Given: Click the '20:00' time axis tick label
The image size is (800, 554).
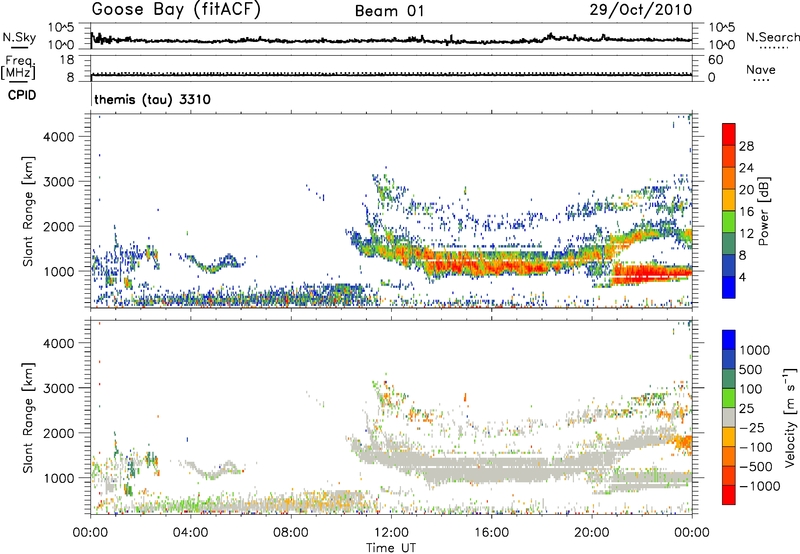Looking at the screenshot, I should [x=592, y=533].
